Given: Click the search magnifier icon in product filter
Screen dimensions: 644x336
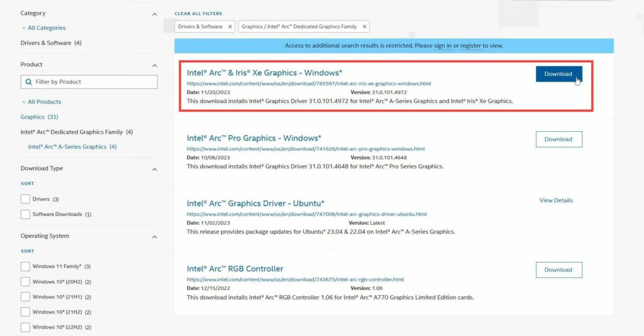Looking at the screenshot, I should pos(28,82).
